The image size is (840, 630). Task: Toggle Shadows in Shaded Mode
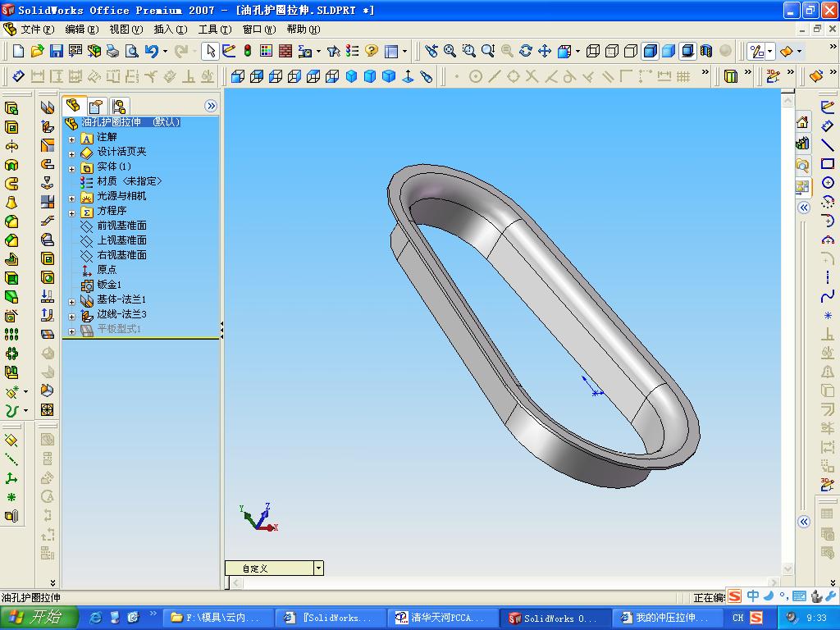[687, 51]
